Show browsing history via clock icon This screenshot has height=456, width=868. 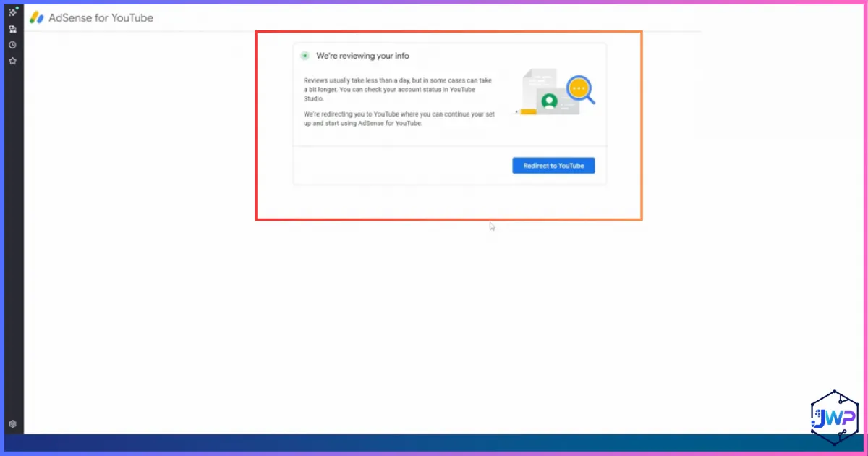click(x=12, y=45)
